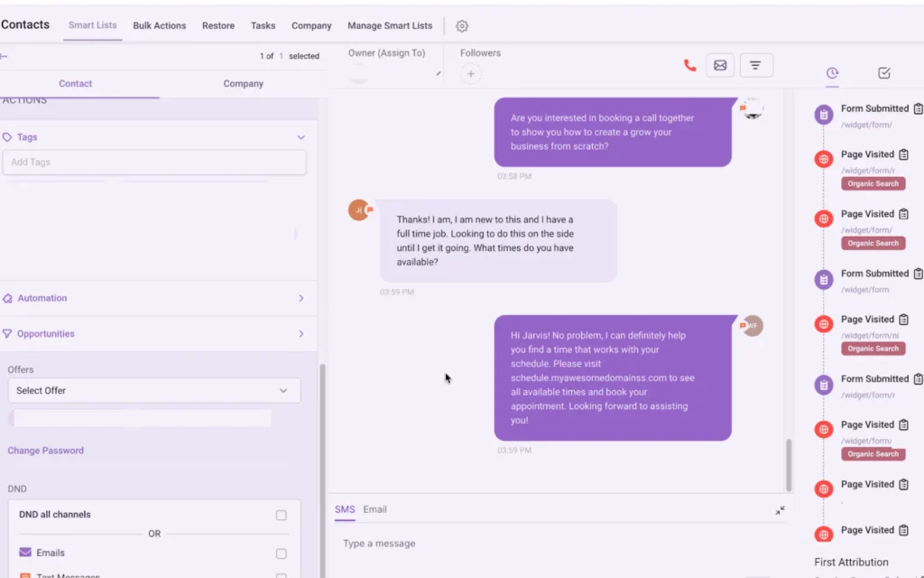Open the Smart Lists tab

point(93,25)
